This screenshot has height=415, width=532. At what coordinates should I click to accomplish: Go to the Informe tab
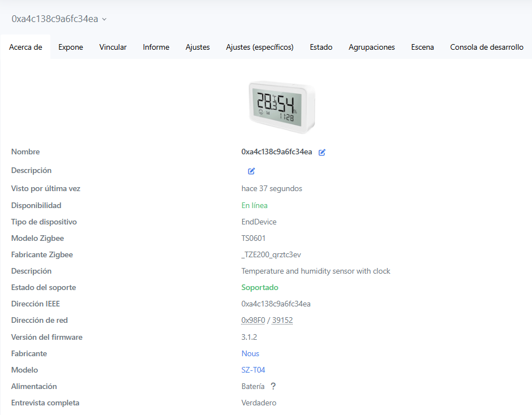click(156, 47)
